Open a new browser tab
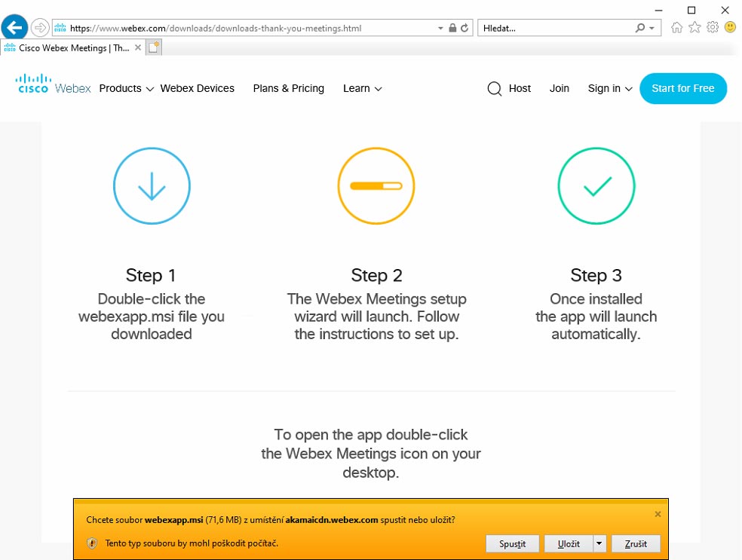Image resolution: width=742 pixels, height=560 pixels. pos(154,47)
